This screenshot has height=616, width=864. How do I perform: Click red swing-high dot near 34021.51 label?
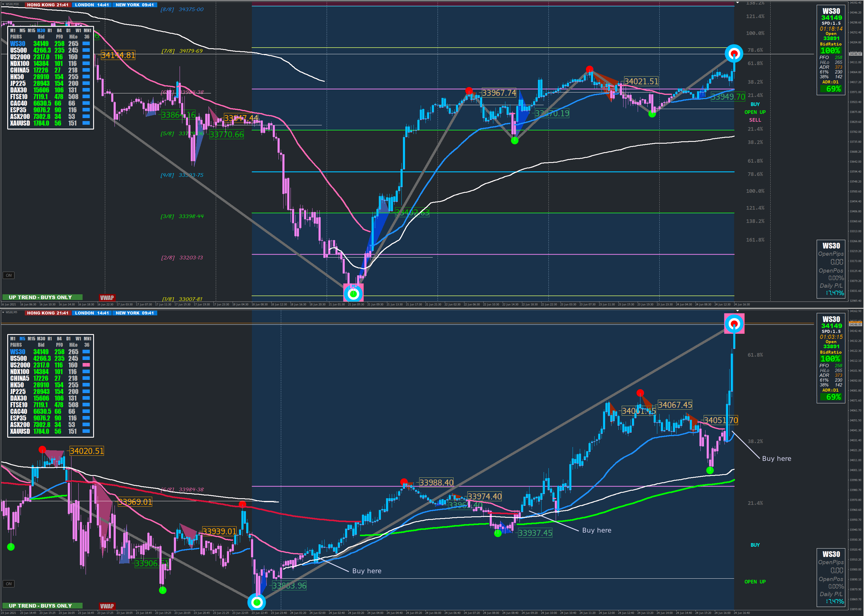589,69
